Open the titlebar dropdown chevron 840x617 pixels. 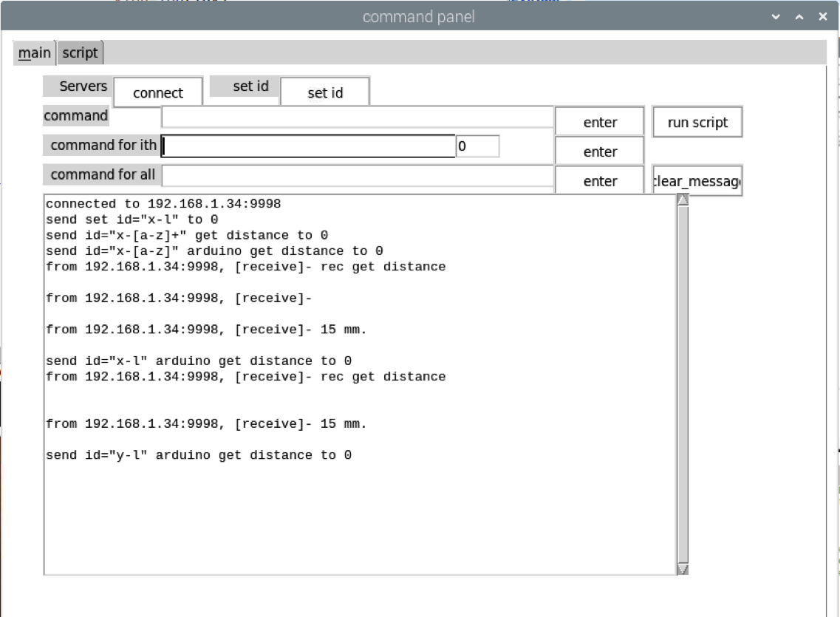tap(774, 16)
